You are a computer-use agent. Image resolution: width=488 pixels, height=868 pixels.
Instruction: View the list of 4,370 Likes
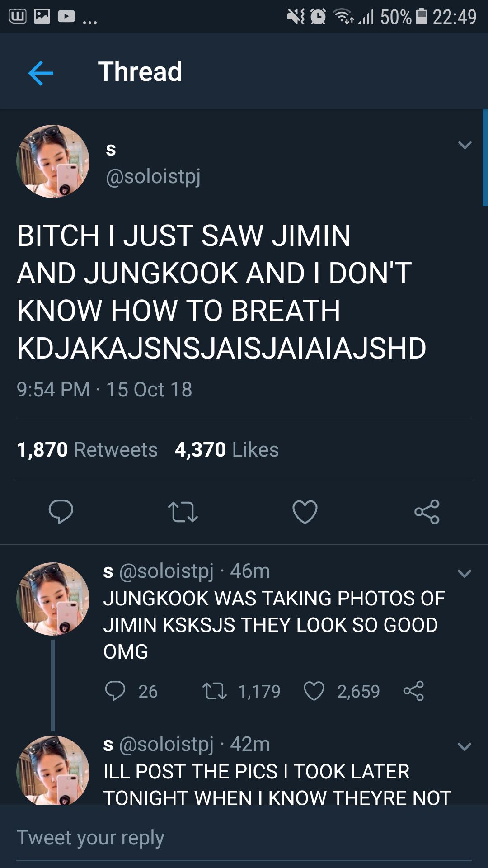point(227,450)
